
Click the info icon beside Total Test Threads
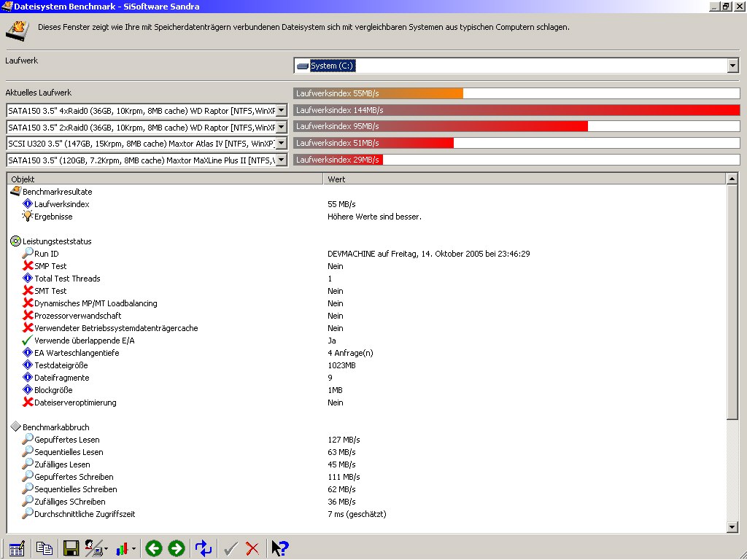28,278
